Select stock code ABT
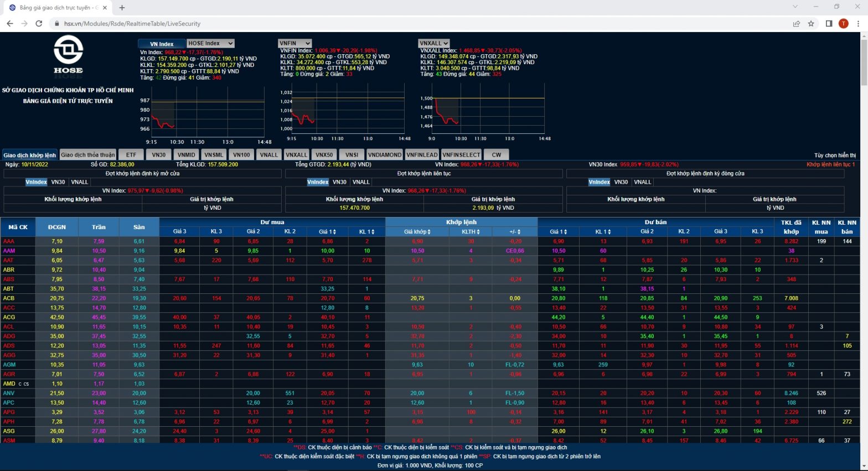The width and height of the screenshot is (868, 471). click(x=8, y=289)
